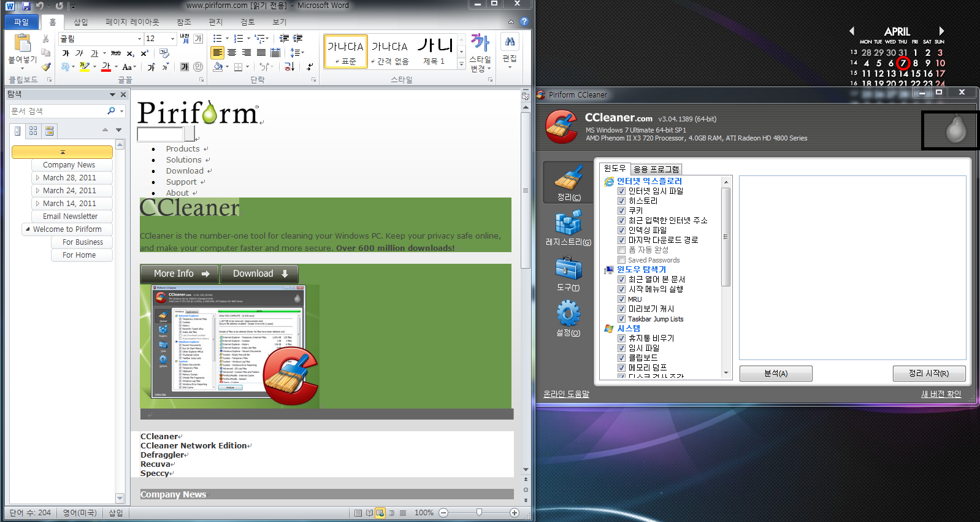Toggle italic 가 formatting in the font group
This screenshot has height=522, width=980.
(x=79, y=53)
